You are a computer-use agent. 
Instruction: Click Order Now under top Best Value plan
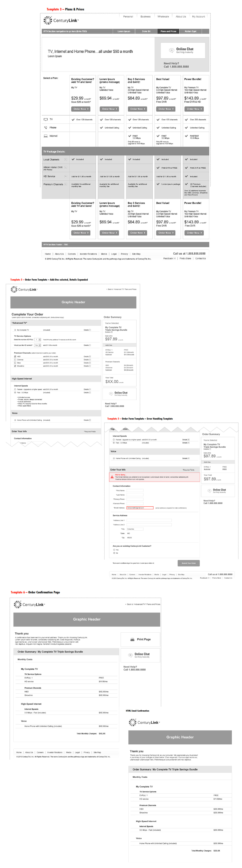point(165,109)
